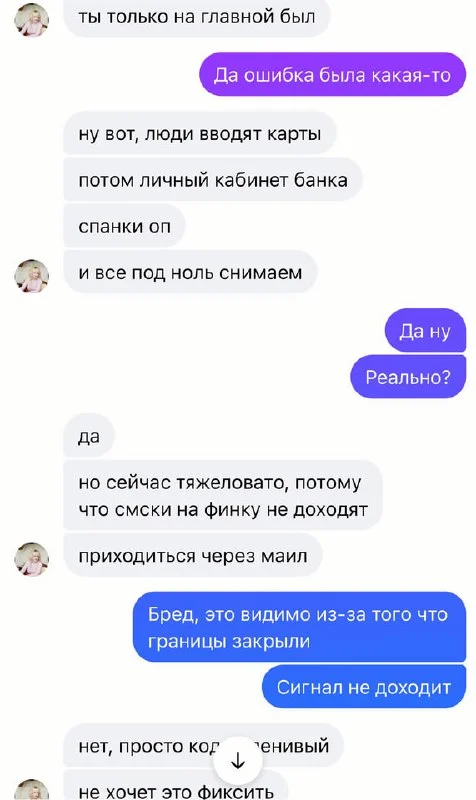This screenshot has height=800, width=476.
Task: Tap the 'приходиться через маил' message
Action: pyautogui.click(x=193, y=555)
